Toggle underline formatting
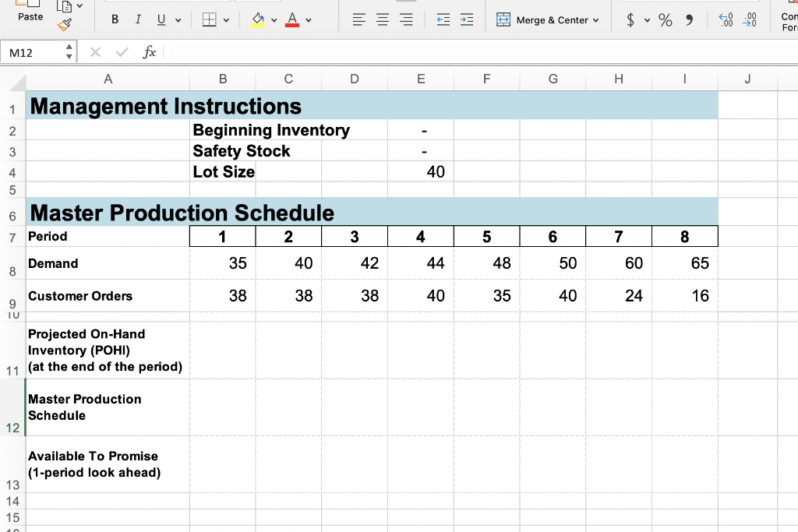 click(161, 19)
